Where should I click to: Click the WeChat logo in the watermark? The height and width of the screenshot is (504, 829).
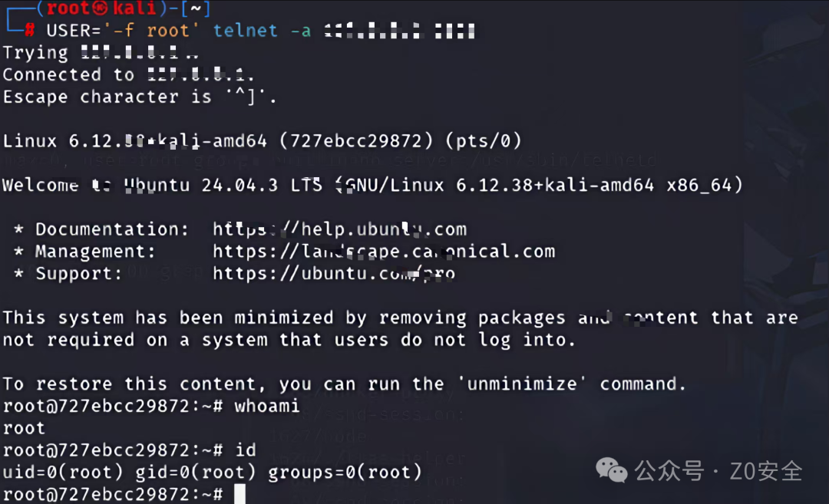pyautogui.click(x=612, y=470)
